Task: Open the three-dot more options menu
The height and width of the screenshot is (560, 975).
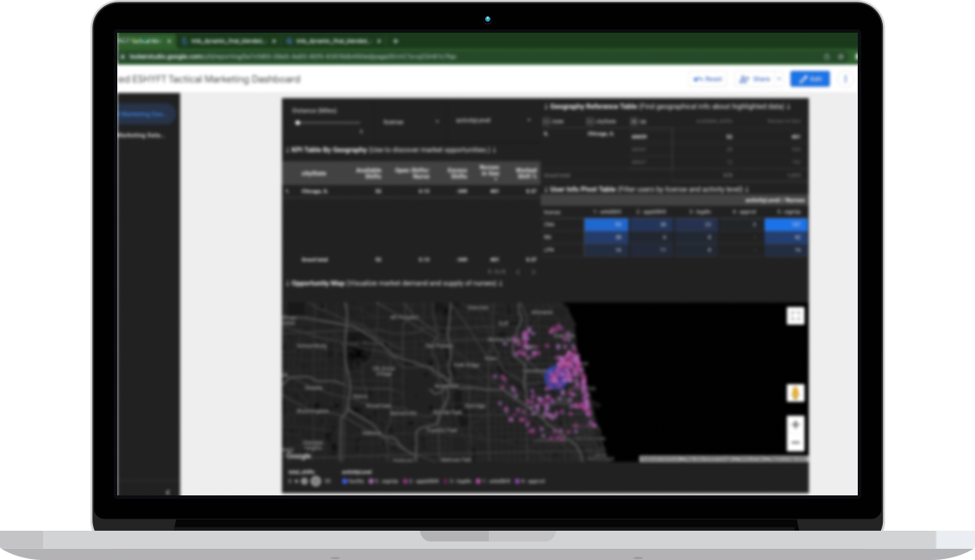Action: point(845,79)
